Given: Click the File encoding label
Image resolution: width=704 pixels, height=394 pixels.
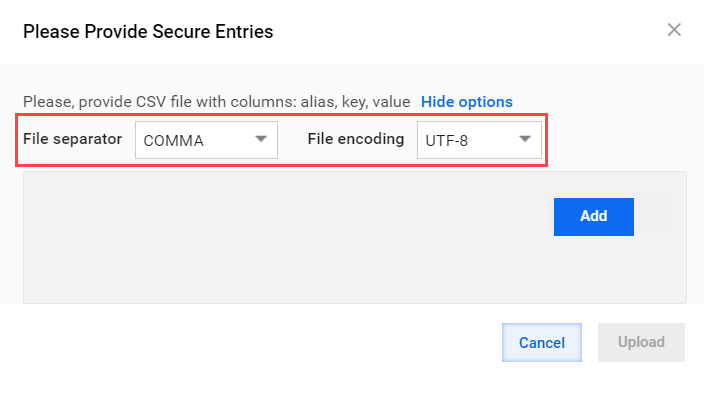Looking at the screenshot, I should 356,139.
